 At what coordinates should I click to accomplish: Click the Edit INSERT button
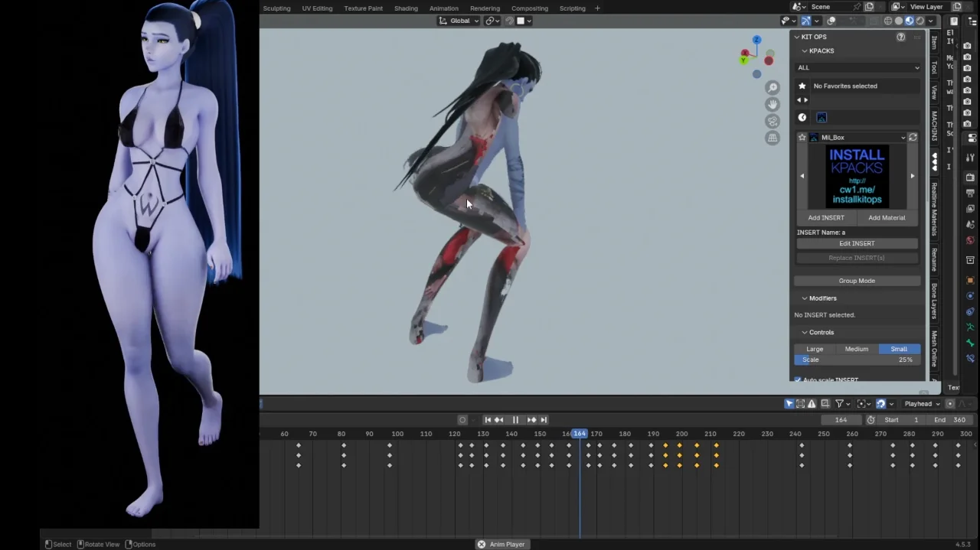click(x=857, y=243)
